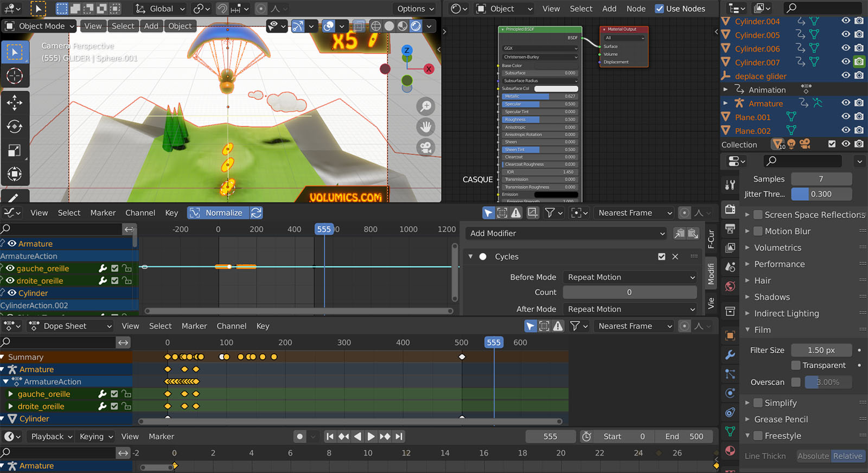Click the camera view icon in viewport

point(426,148)
